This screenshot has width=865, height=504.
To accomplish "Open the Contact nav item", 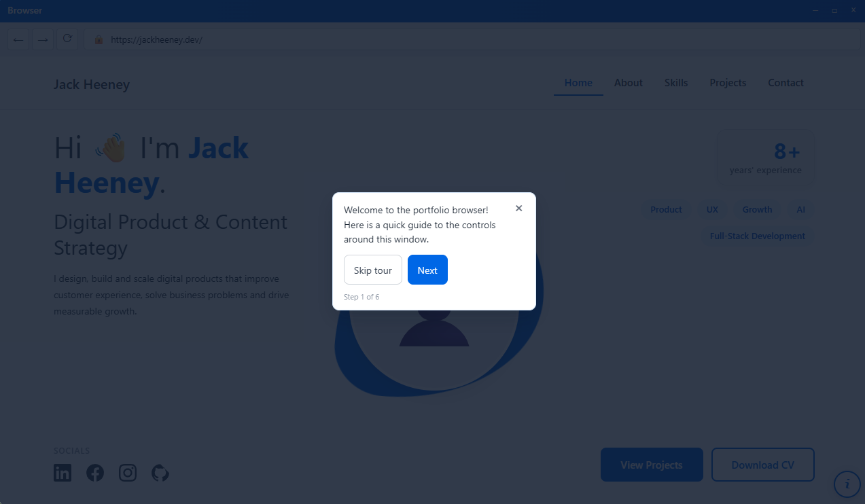I will 785,83.
